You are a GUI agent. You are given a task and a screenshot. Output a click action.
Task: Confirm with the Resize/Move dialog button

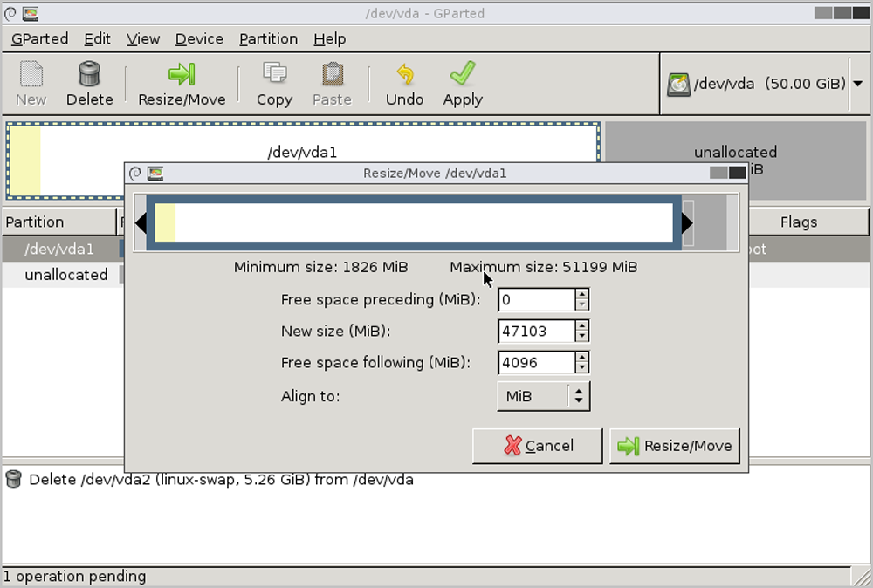pyautogui.click(x=675, y=446)
